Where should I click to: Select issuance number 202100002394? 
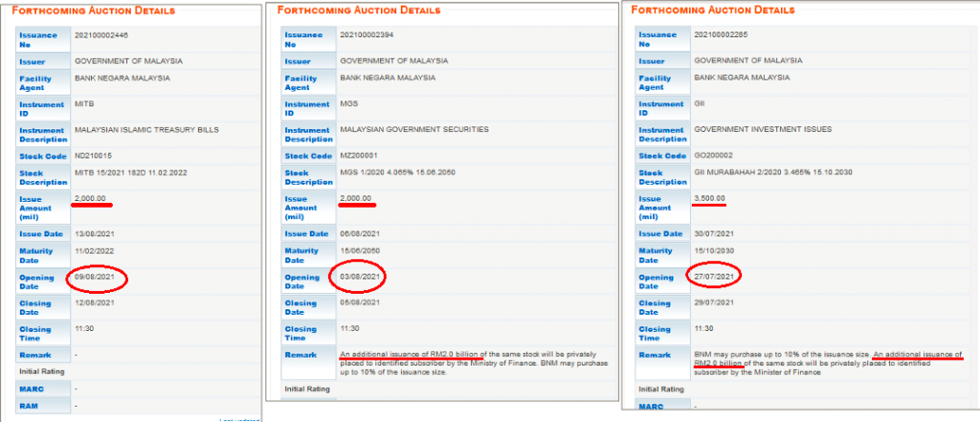pyautogui.click(x=367, y=35)
